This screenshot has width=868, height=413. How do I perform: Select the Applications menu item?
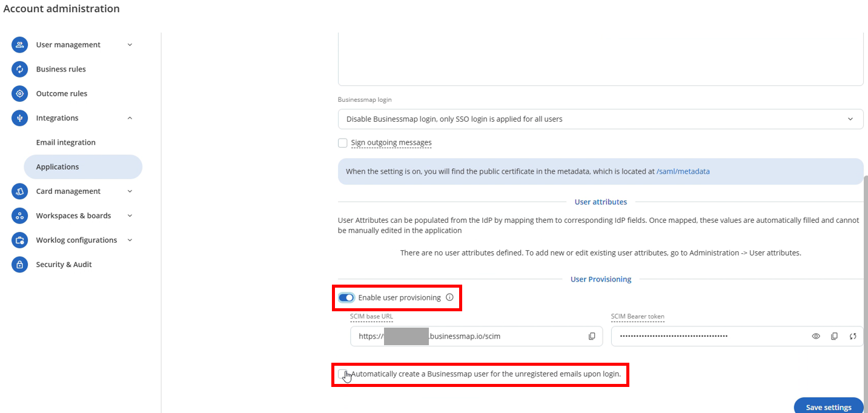pos(83,167)
